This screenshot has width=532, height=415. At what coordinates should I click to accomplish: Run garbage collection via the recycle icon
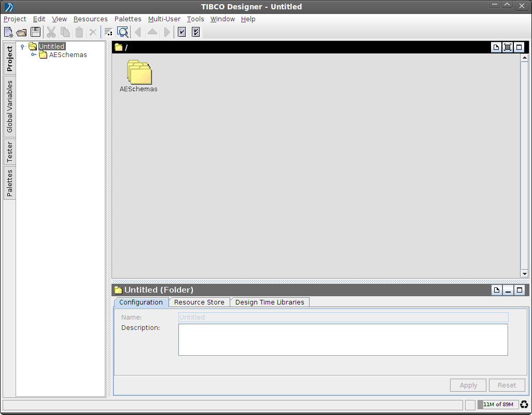[x=524, y=405]
